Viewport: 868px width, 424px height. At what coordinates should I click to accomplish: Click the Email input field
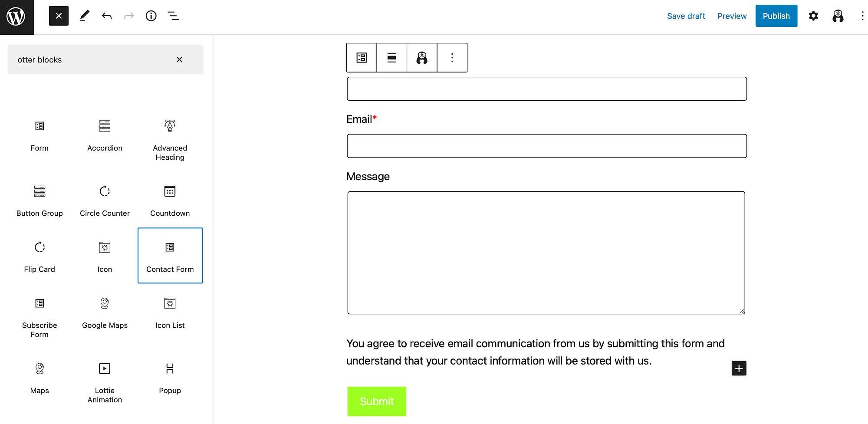pyautogui.click(x=546, y=146)
